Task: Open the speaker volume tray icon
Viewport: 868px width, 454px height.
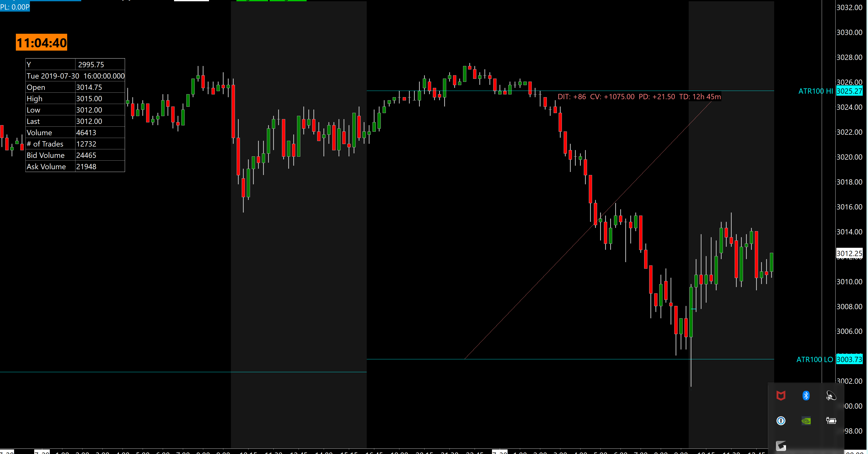Action: pyautogui.click(x=831, y=396)
